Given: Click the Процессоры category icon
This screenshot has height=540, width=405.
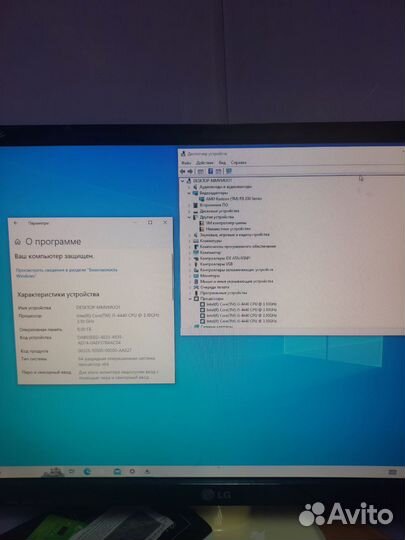Looking at the screenshot, I should [x=196, y=299].
